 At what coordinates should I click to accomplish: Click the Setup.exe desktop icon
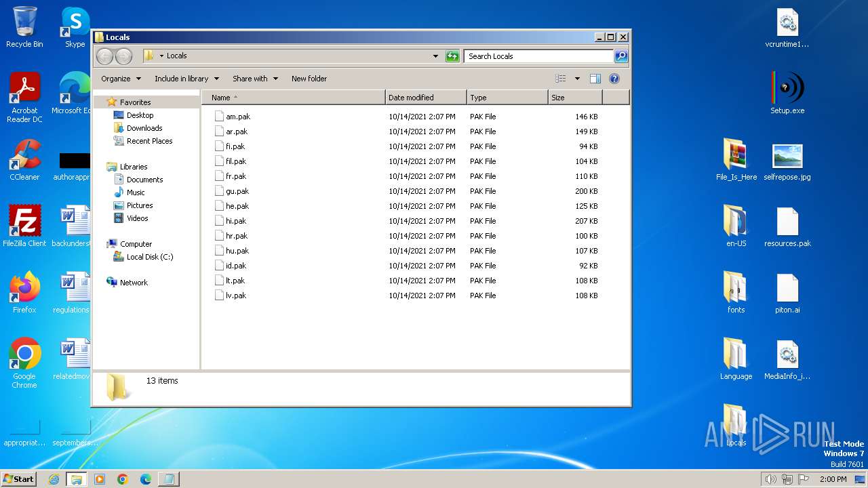point(787,94)
